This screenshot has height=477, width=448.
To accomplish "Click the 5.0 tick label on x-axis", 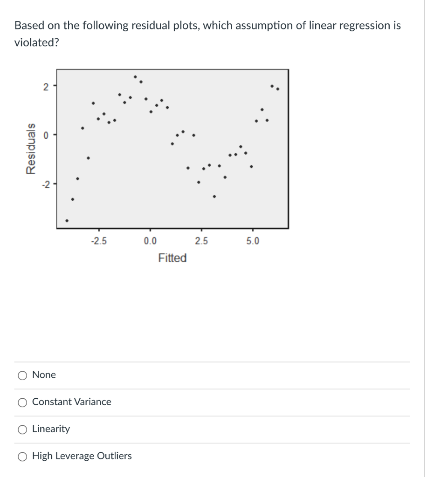I will pos(253,241).
